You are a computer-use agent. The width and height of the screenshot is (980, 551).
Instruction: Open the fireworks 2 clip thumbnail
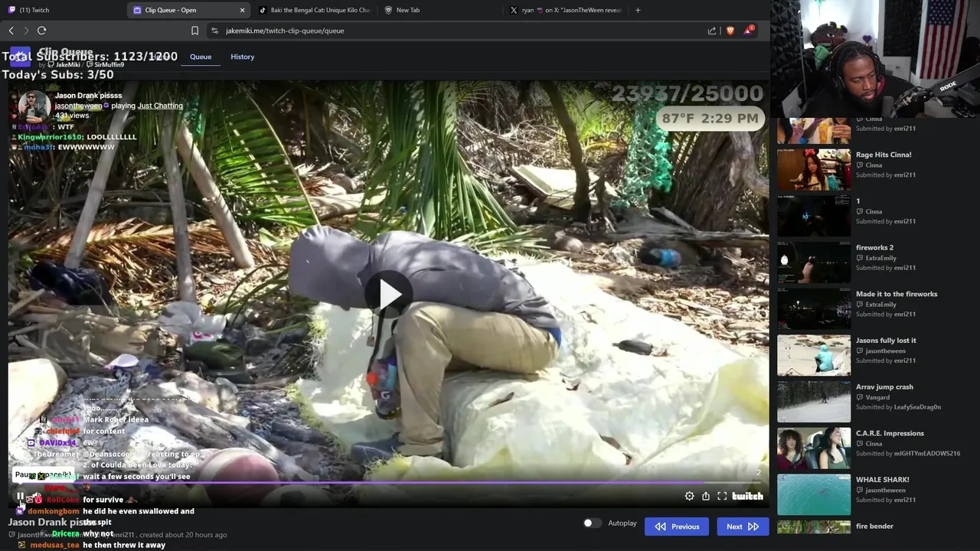click(814, 262)
